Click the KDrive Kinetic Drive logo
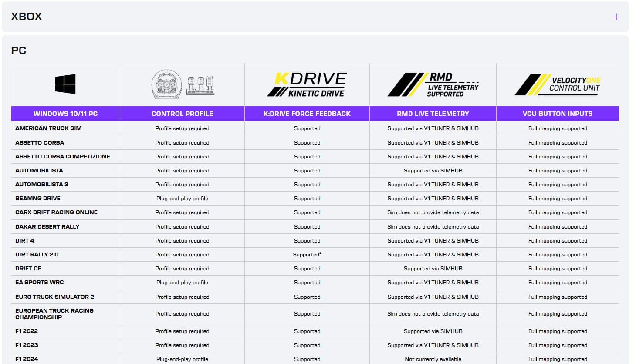Image resolution: width=636 pixels, height=364 pixels. [x=307, y=84]
